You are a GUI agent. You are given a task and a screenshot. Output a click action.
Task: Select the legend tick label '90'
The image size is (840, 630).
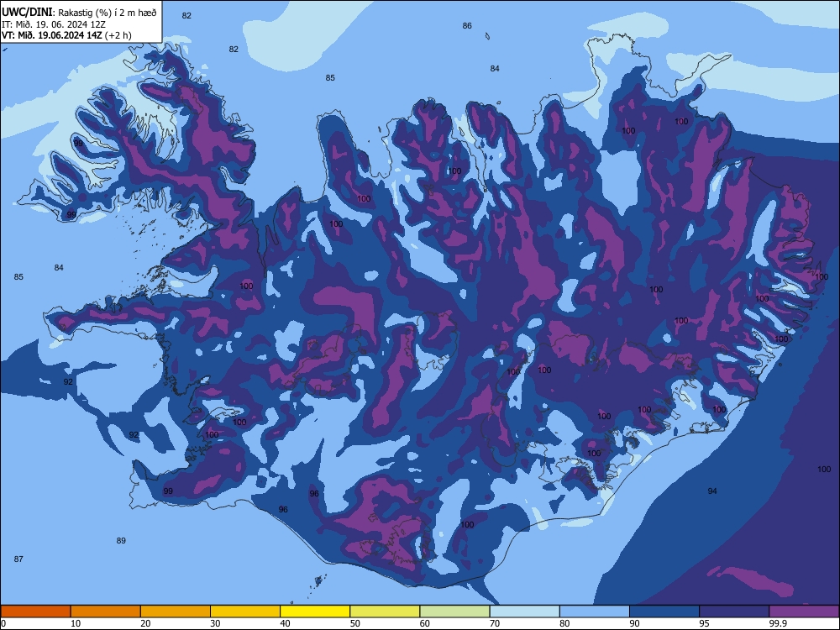coord(635,623)
